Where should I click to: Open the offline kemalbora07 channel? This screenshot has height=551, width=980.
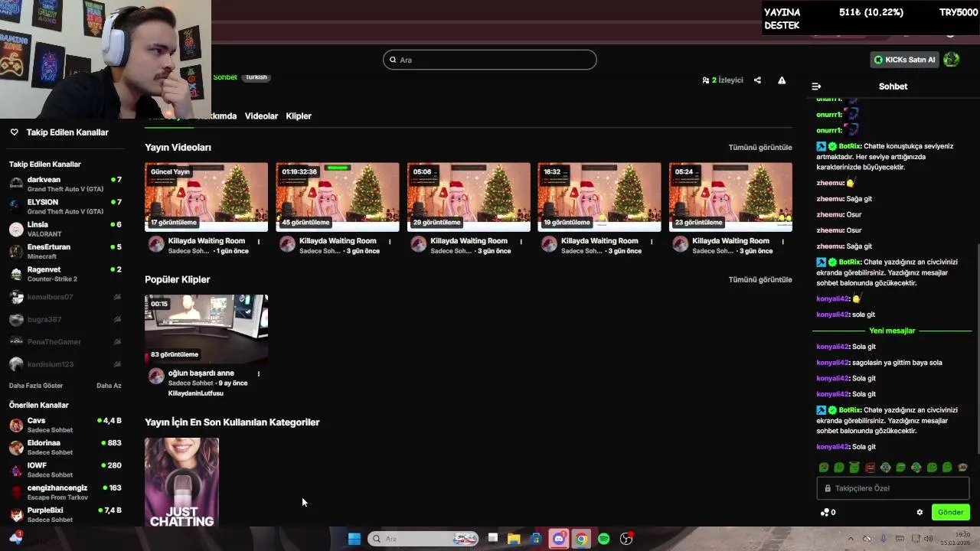(x=65, y=297)
